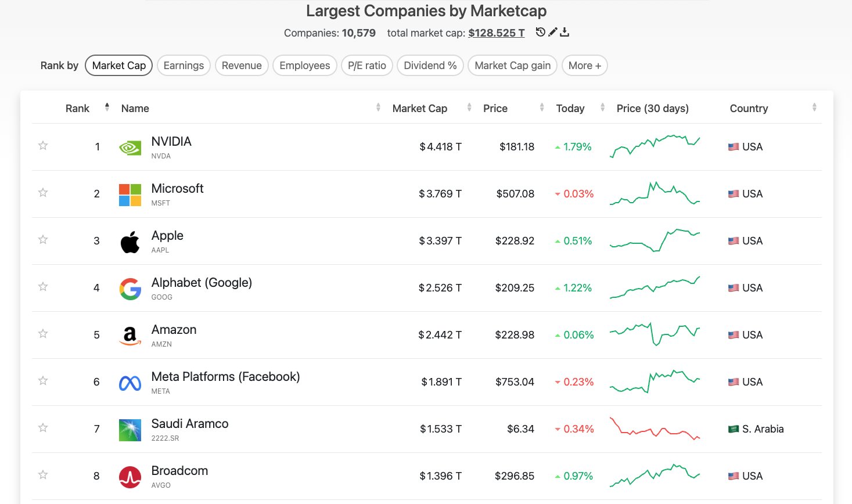
Task: Toggle the favorite star for NVIDIA
Action: coord(43,146)
